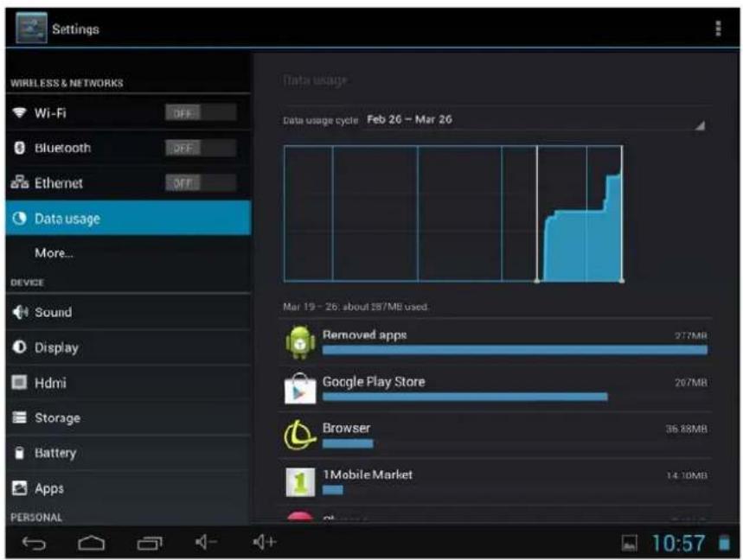743x560 pixels.
Task: Tap the battery indicator in status bar
Action: point(724,543)
